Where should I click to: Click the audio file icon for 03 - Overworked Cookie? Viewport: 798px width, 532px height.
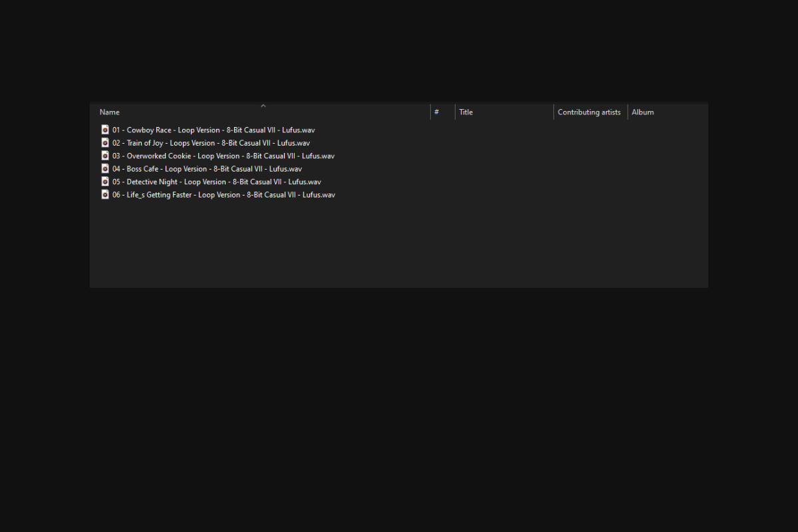[x=105, y=156]
